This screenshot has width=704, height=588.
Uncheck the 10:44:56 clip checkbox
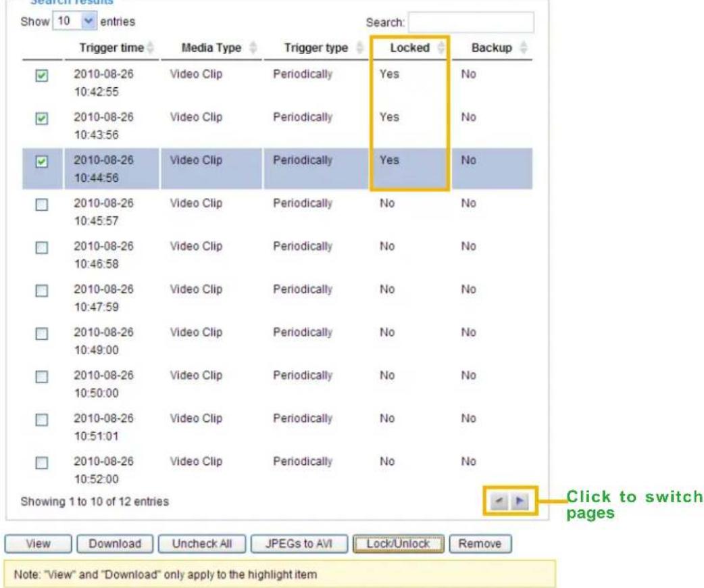(41, 162)
